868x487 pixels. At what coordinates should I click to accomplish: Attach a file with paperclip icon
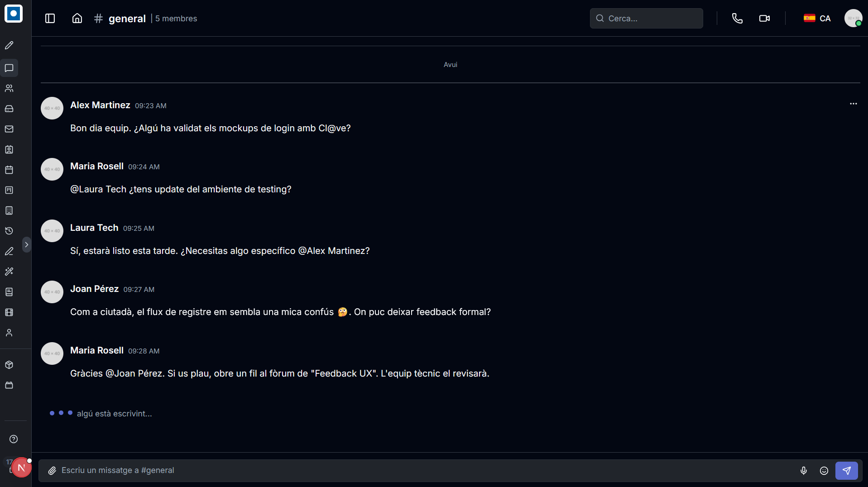click(53, 471)
